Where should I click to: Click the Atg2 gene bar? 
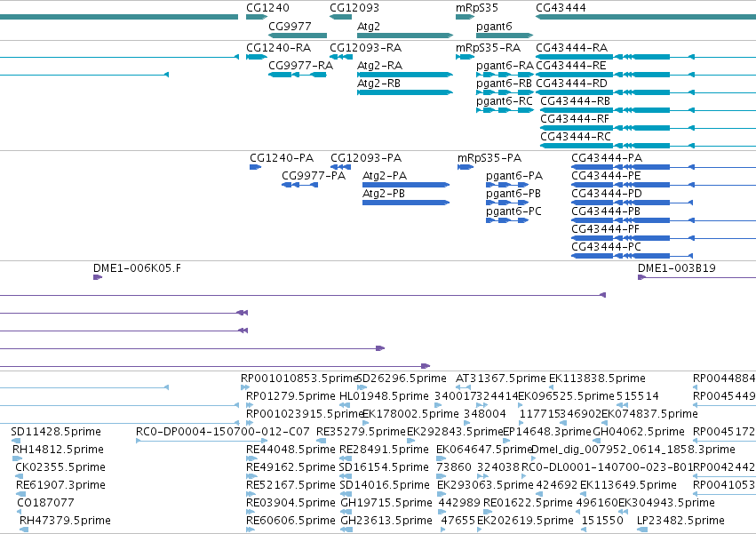click(x=405, y=36)
